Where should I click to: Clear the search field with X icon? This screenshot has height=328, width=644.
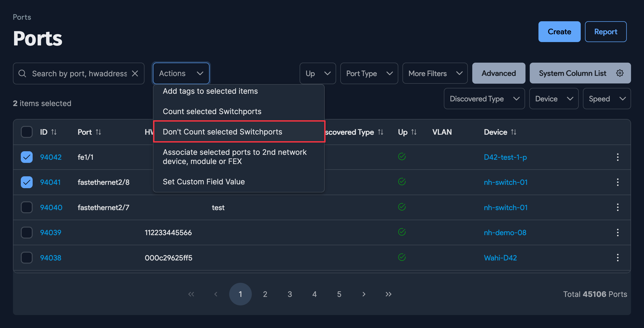135,73
